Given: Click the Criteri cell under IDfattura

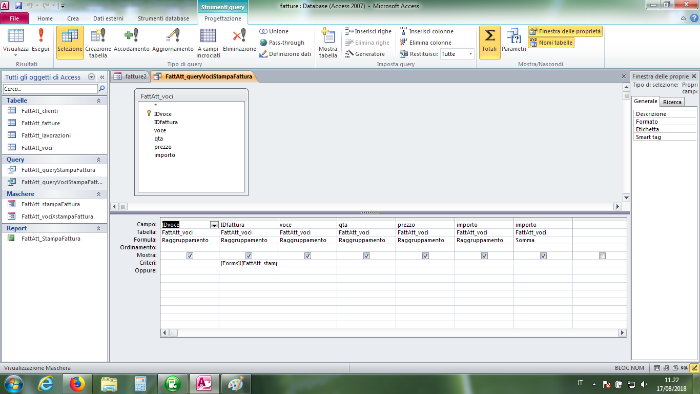Looking at the screenshot, I should coord(249,263).
